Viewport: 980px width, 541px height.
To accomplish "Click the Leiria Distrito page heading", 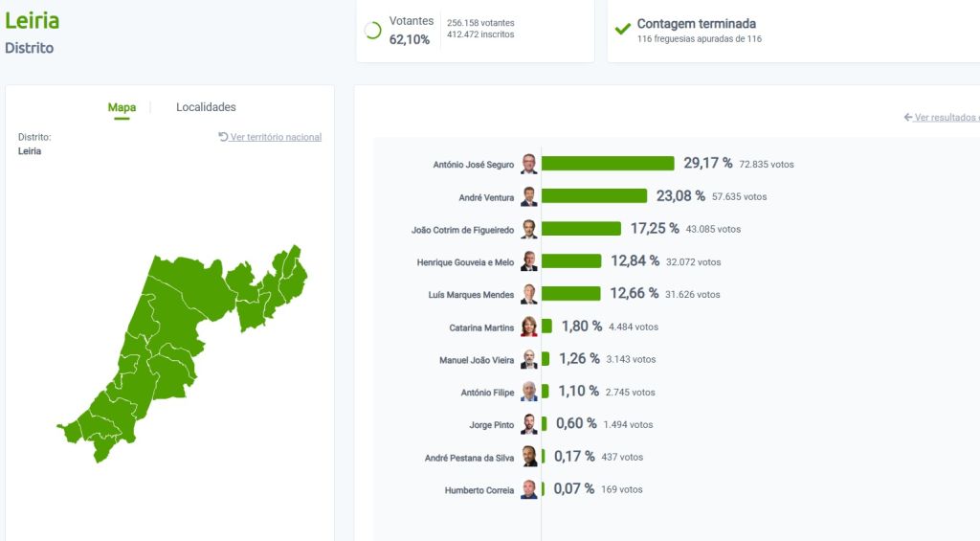I will [x=33, y=22].
